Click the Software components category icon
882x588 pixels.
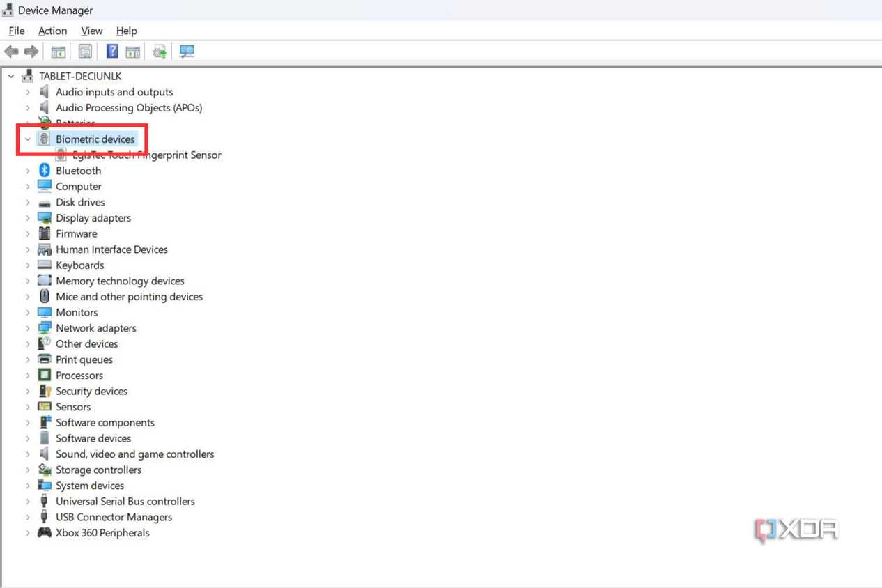pyautogui.click(x=45, y=422)
